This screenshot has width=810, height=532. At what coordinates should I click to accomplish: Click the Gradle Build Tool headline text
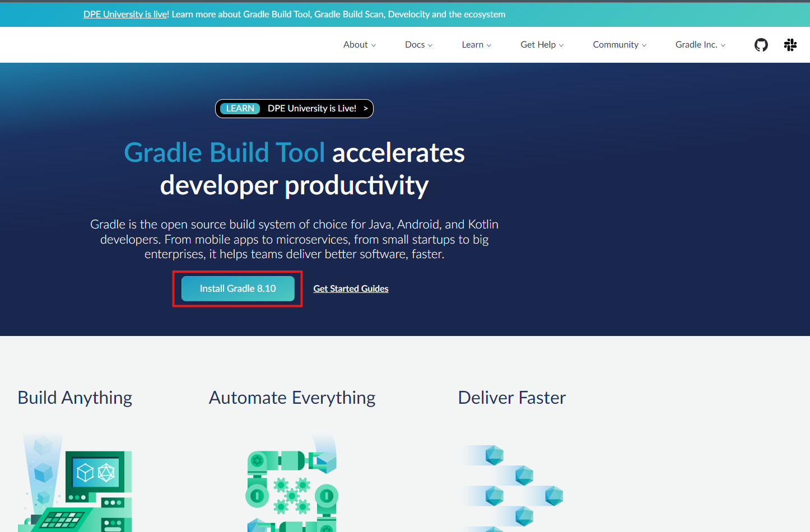(225, 153)
